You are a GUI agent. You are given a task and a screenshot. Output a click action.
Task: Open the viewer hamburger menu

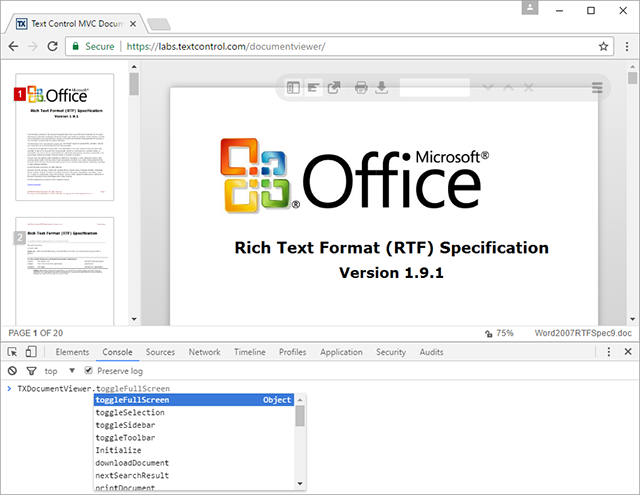pyautogui.click(x=597, y=87)
